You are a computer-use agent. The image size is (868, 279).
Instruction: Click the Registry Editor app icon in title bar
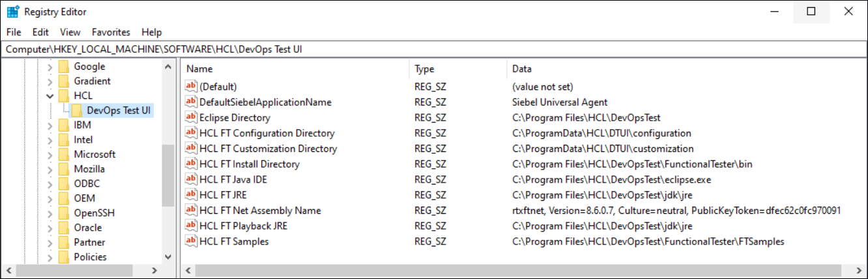[12, 12]
